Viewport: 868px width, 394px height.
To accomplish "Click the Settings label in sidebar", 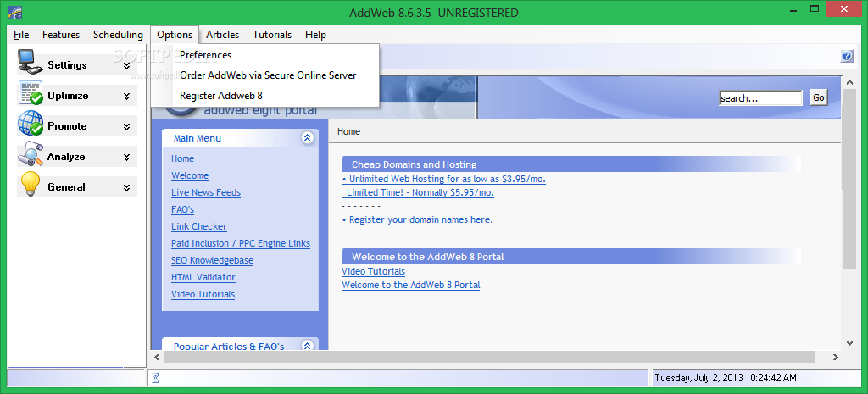I will pos(67,65).
